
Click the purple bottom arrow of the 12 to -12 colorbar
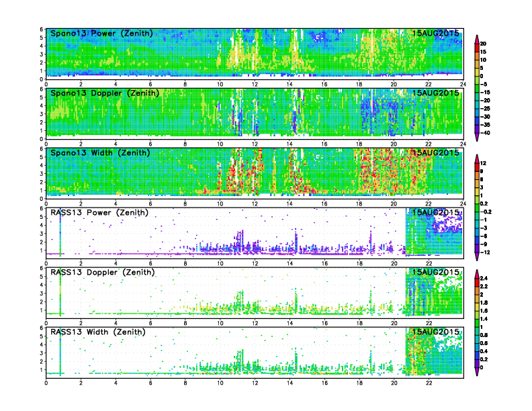coord(477,257)
